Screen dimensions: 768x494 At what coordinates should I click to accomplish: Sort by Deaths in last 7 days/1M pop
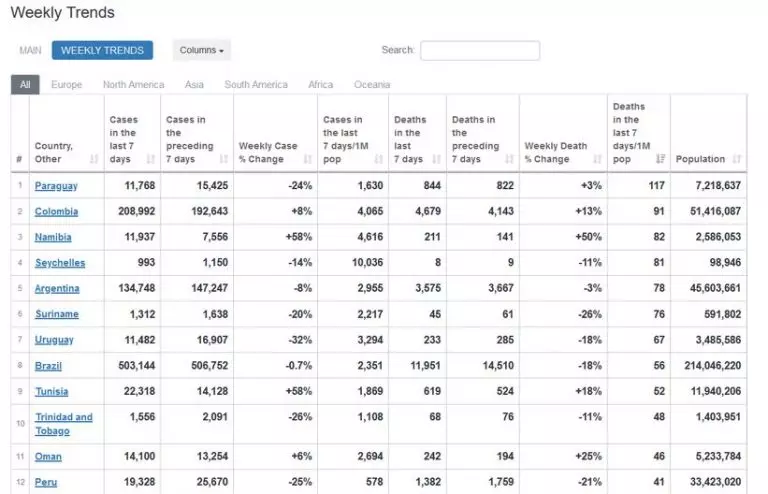point(661,159)
